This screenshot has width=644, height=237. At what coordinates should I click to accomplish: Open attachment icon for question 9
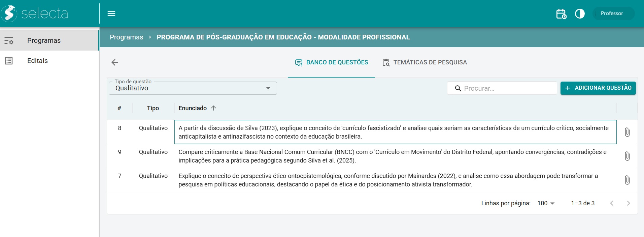click(x=627, y=156)
